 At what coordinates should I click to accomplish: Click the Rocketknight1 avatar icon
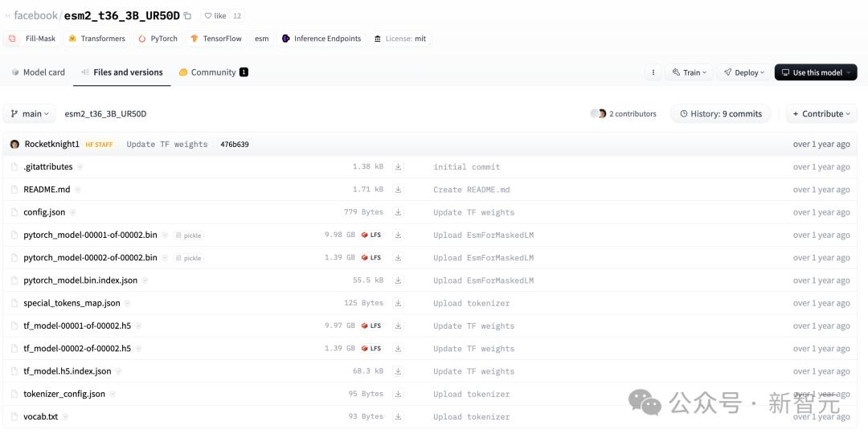pos(14,145)
